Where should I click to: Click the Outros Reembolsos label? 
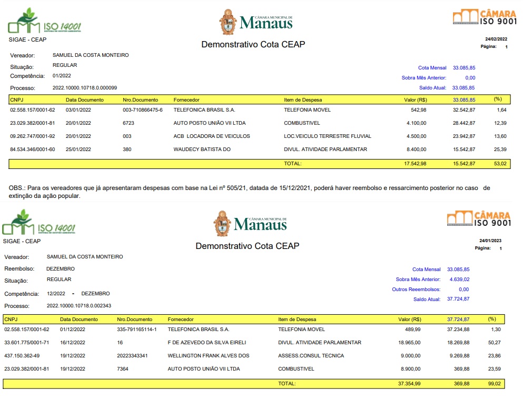click(x=416, y=290)
